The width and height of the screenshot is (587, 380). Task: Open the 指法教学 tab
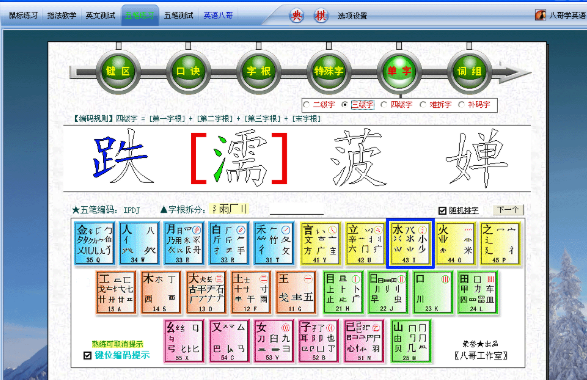pos(62,16)
